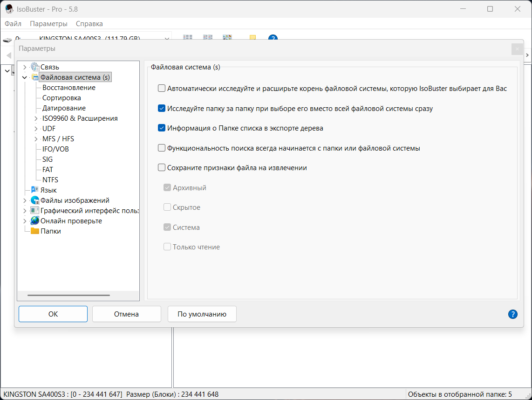Click the Язык language icon

click(34, 190)
